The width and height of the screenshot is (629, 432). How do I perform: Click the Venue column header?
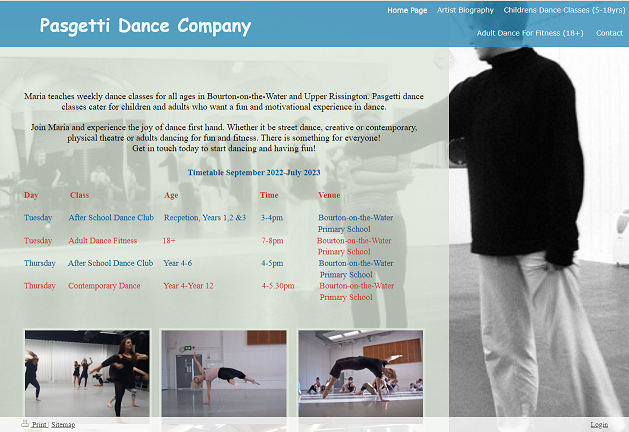[329, 195]
